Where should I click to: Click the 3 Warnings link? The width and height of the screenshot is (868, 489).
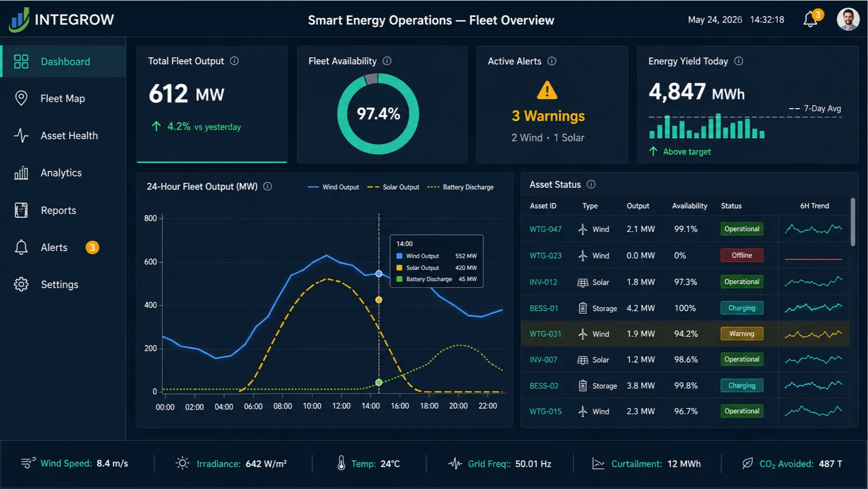(548, 116)
